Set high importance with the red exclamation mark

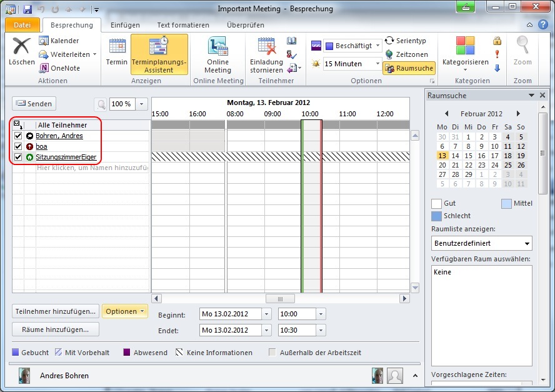pos(497,54)
